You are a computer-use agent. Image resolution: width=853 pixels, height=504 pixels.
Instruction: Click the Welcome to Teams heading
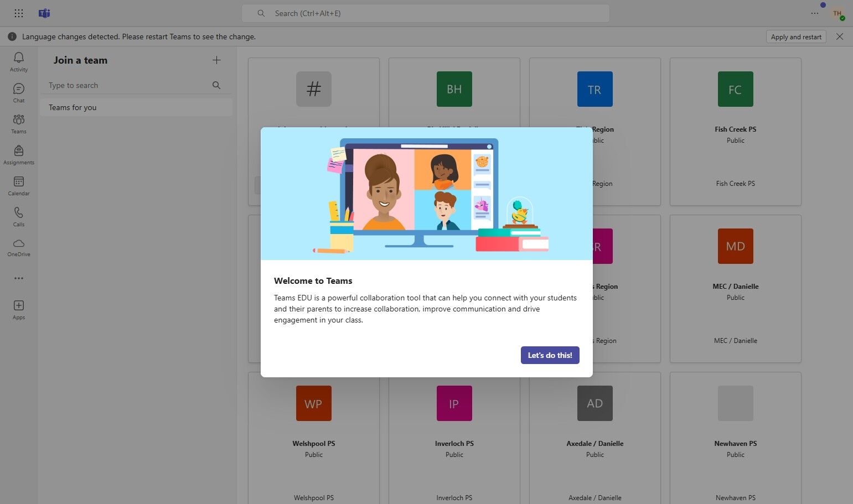pyautogui.click(x=313, y=280)
